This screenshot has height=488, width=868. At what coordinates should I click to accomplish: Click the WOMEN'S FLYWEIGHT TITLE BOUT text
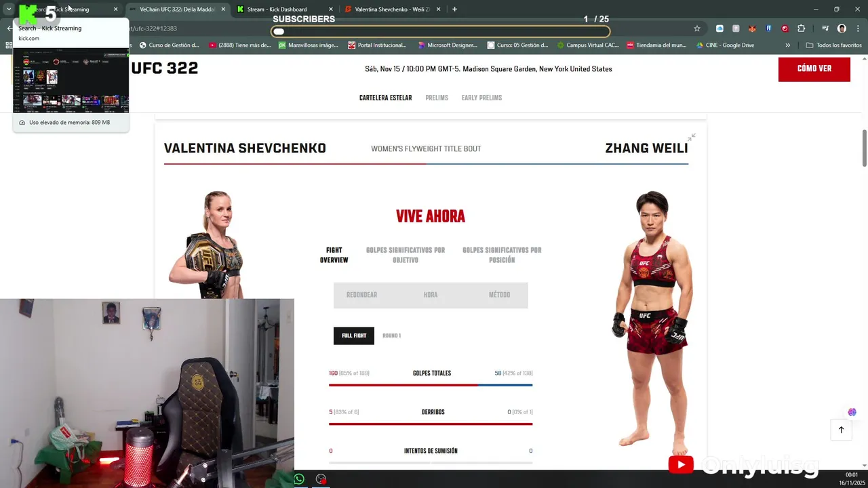point(426,149)
